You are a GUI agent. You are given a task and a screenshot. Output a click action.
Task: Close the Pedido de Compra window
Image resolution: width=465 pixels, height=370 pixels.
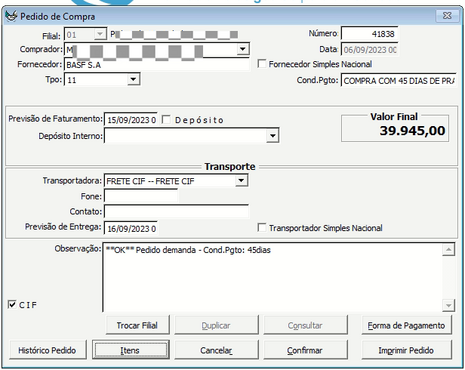pos(447,15)
